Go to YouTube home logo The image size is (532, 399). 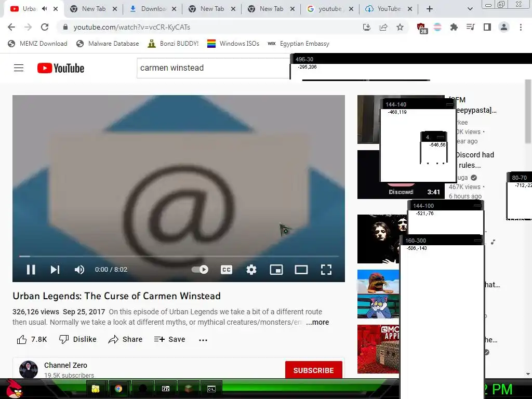(x=61, y=68)
